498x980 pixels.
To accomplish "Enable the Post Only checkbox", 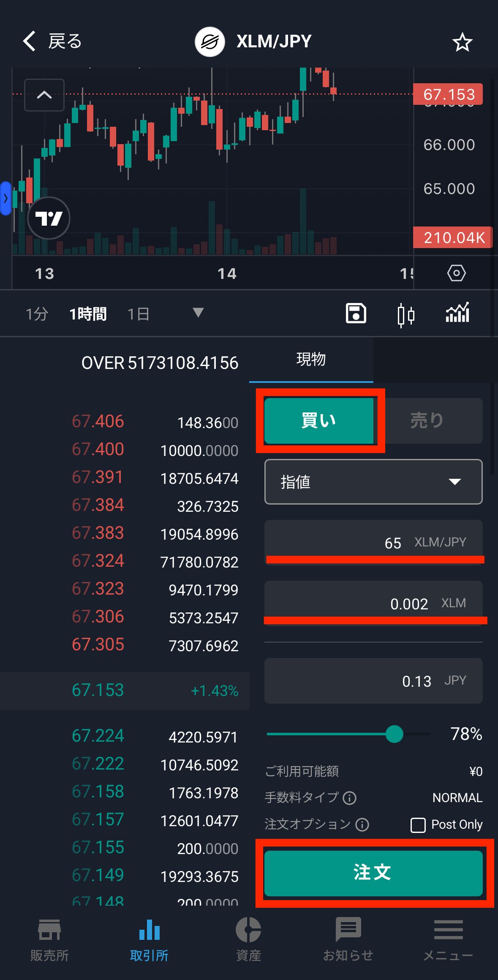I will 418,825.
